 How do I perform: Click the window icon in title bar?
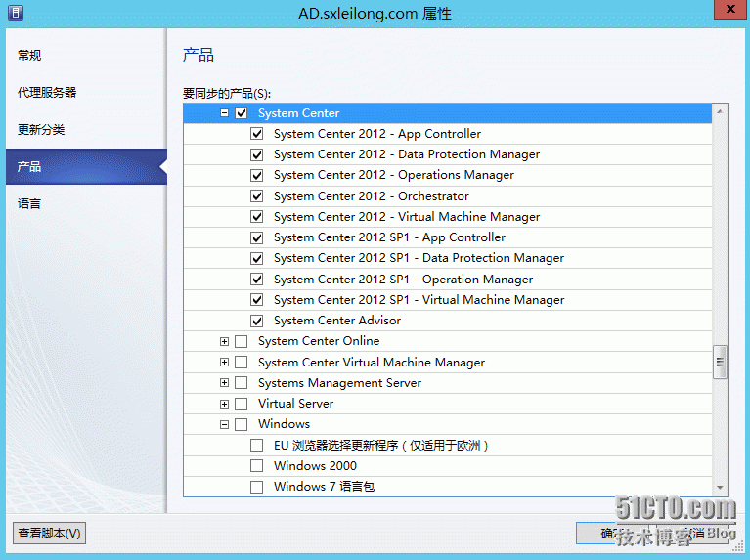[16, 13]
